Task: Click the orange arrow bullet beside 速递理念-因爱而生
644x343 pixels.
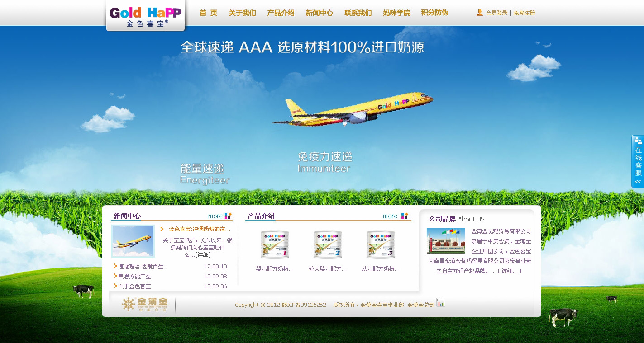Action: click(115, 266)
